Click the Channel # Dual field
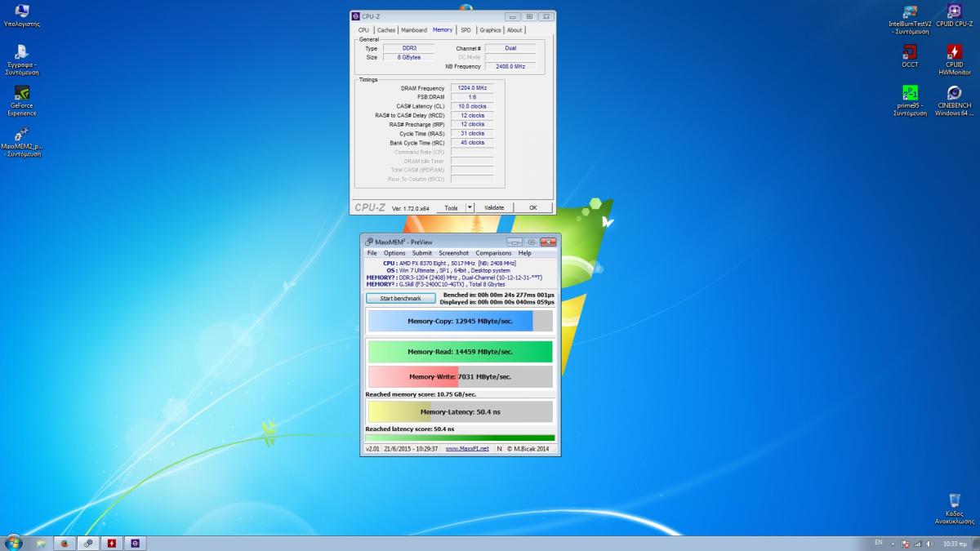 [x=510, y=48]
